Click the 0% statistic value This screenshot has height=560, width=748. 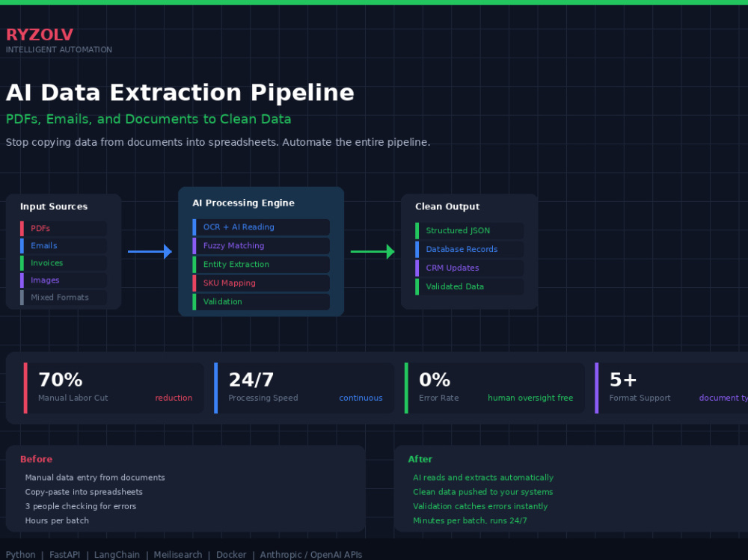435,380
